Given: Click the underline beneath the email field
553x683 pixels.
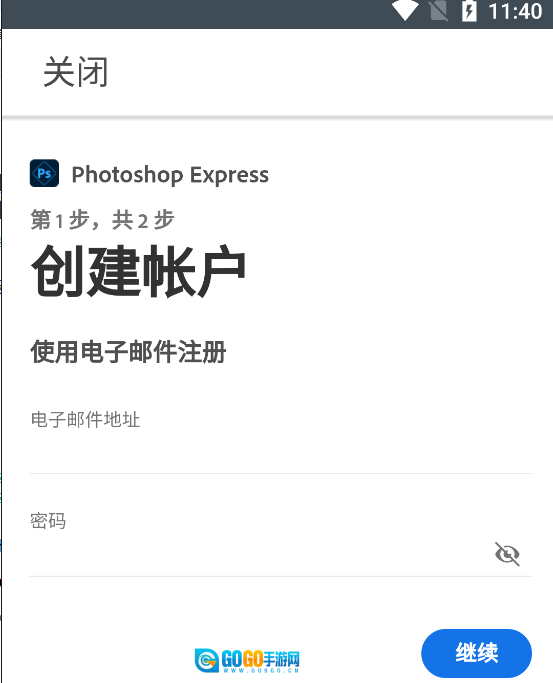Looking at the screenshot, I should coord(281,473).
